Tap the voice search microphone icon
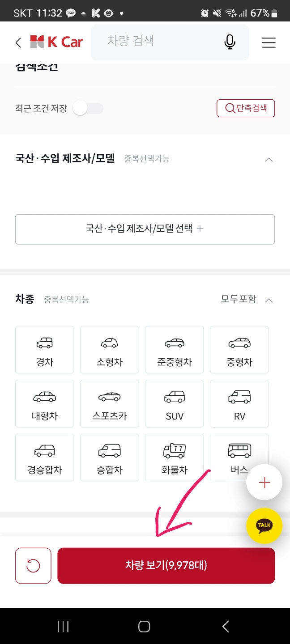 230,42
